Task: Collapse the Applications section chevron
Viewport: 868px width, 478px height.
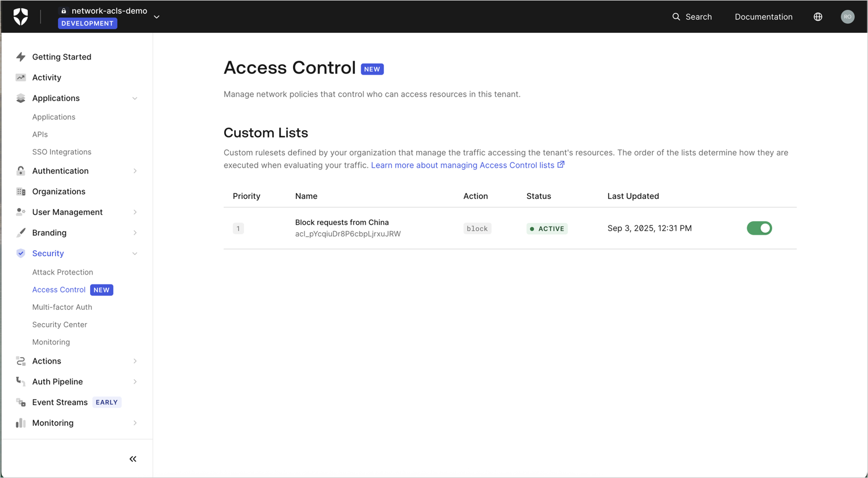Action: (x=135, y=98)
